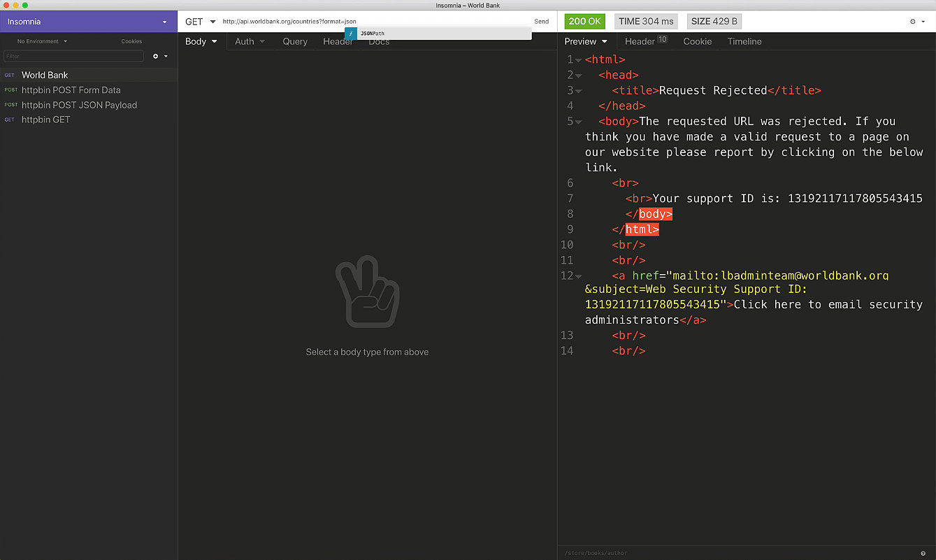Switch to the Docs tab

[x=379, y=42]
